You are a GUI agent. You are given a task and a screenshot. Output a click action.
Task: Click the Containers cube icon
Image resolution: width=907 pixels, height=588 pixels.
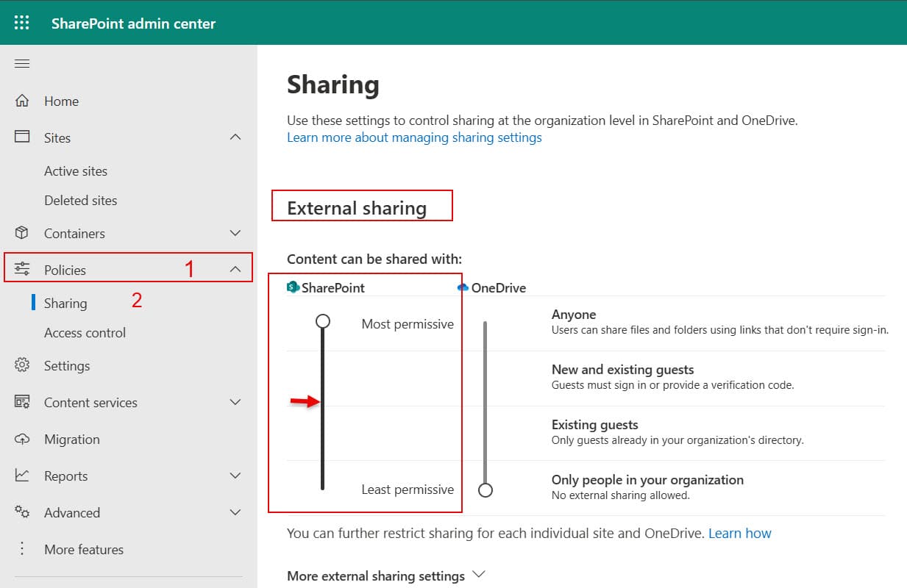tap(22, 233)
